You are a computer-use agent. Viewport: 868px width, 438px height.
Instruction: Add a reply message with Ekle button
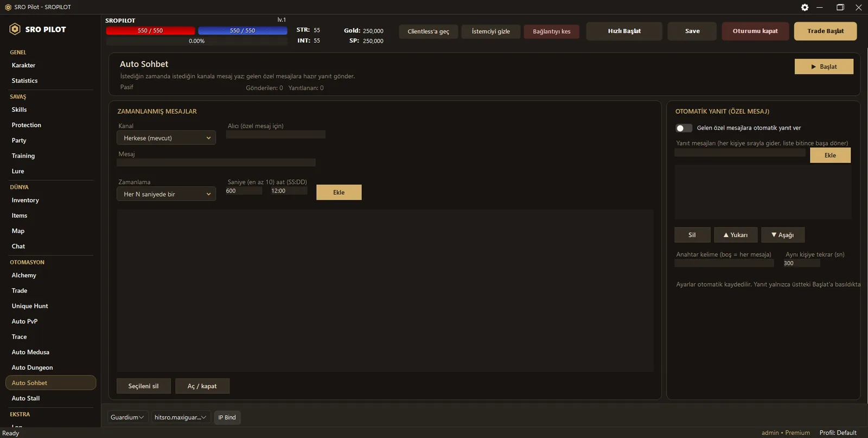pos(830,155)
